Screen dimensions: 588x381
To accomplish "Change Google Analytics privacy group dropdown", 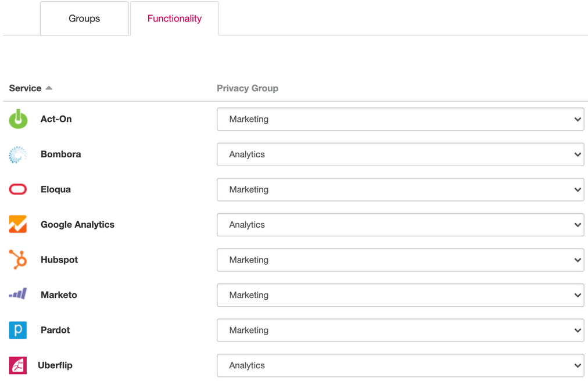I will click(400, 225).
